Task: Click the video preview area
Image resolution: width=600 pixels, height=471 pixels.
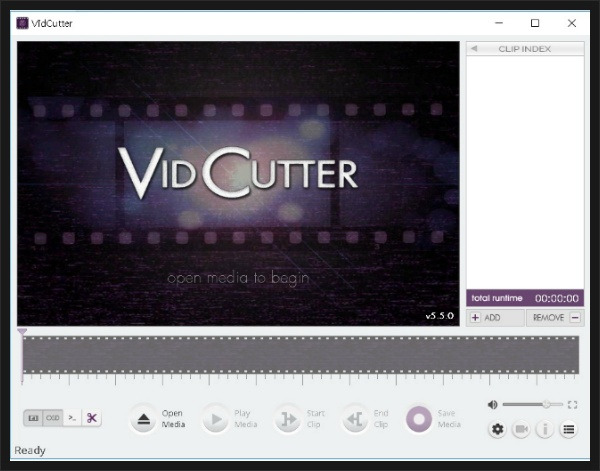Action: click(x=238, y=184)
